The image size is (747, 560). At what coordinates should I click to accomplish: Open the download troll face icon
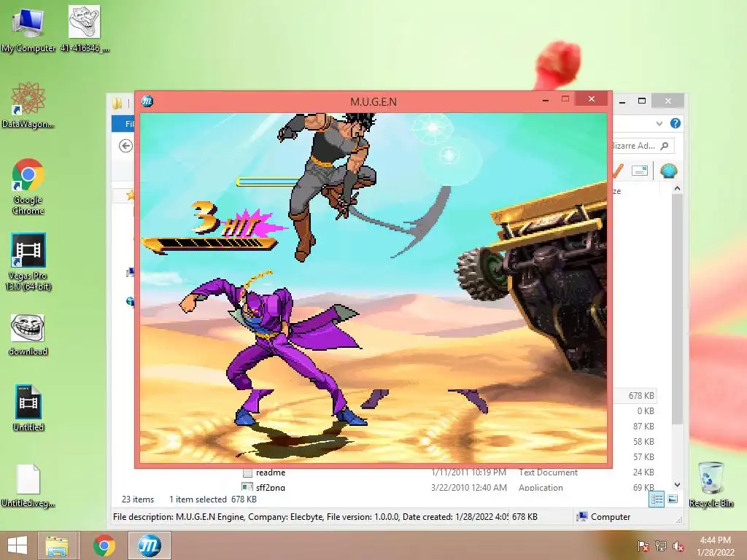(x=28, y=335)
